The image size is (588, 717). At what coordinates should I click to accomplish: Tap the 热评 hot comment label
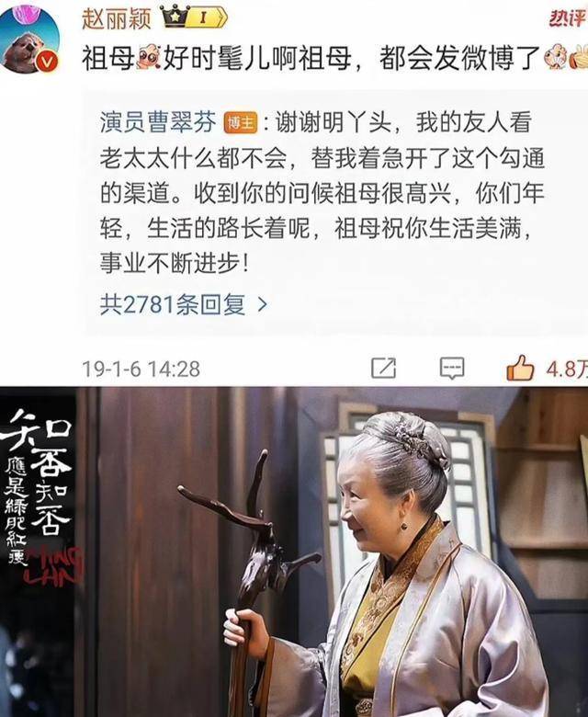(567, 18)
